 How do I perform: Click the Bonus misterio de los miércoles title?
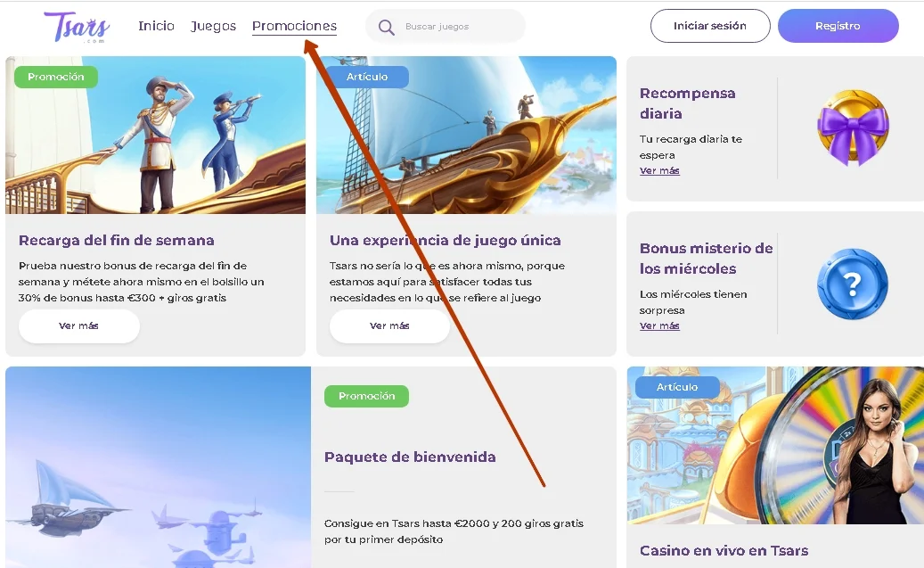click(x=706, y=259)
